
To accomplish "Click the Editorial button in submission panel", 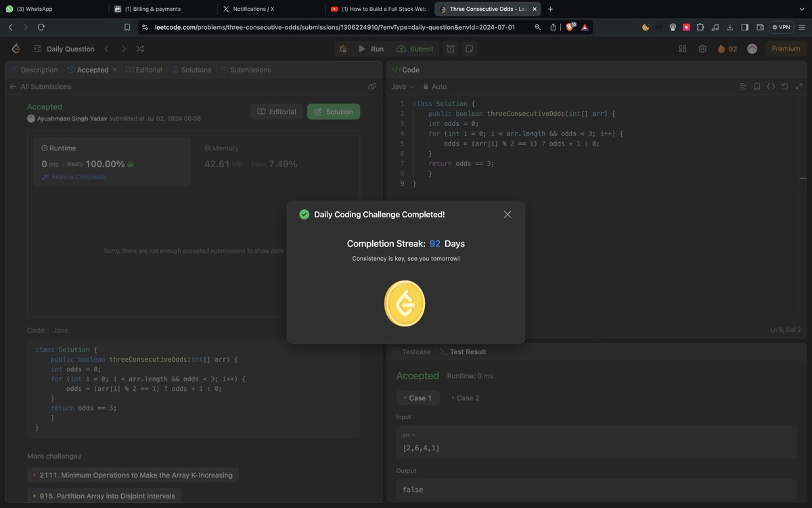I will (276, 112).
